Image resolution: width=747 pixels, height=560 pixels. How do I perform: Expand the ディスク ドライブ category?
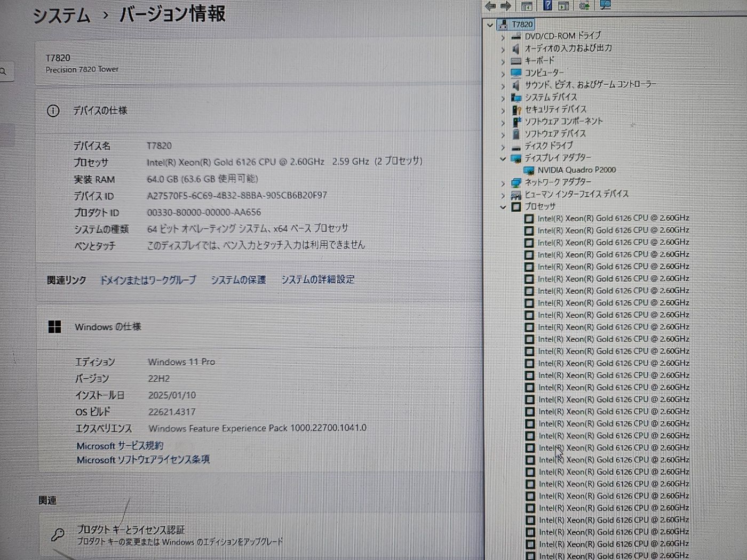(x=503, y=147)
